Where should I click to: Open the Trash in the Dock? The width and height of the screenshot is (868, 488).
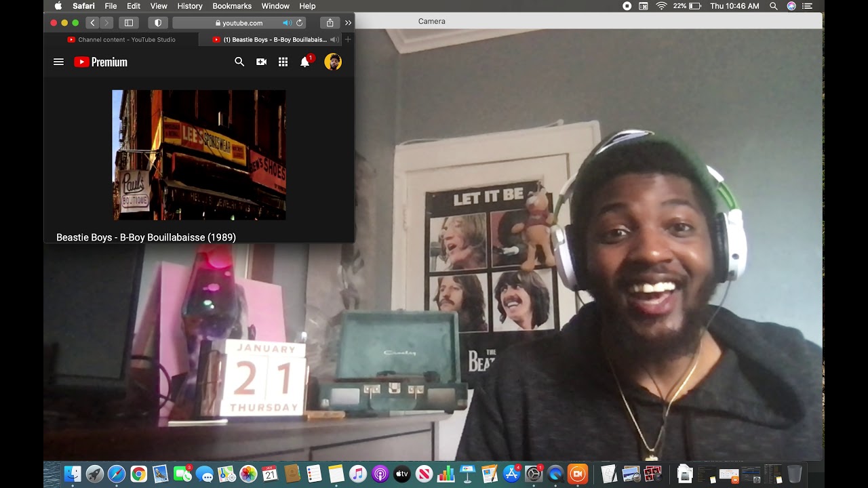[795, 474]
